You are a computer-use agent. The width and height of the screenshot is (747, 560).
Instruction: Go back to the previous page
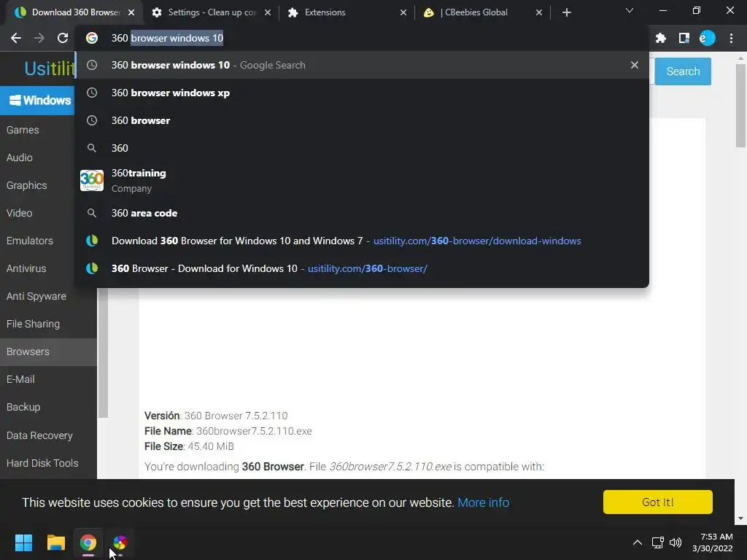pos(16,38)
